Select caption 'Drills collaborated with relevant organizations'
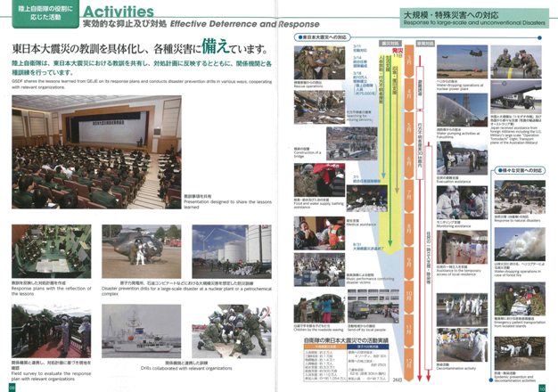Viewport: 558px width, 392px height. click(x=186, y=368)
